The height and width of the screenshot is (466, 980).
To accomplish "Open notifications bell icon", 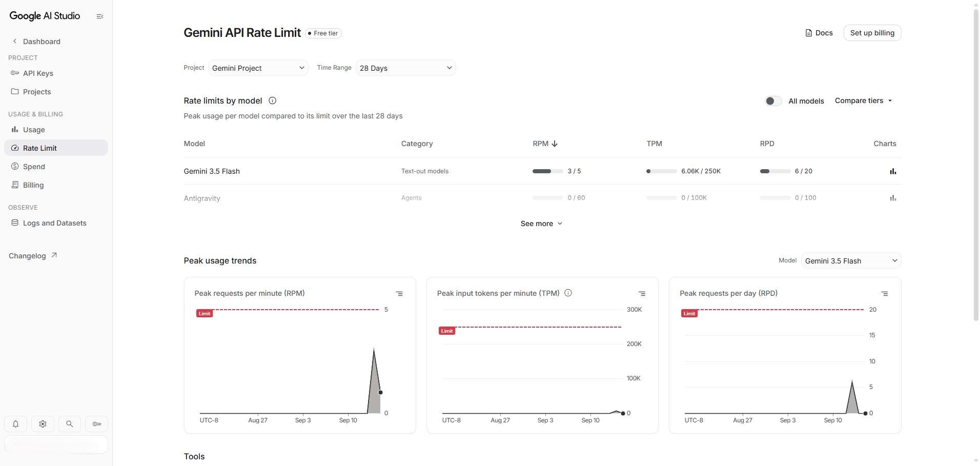I will click(16, 424).
